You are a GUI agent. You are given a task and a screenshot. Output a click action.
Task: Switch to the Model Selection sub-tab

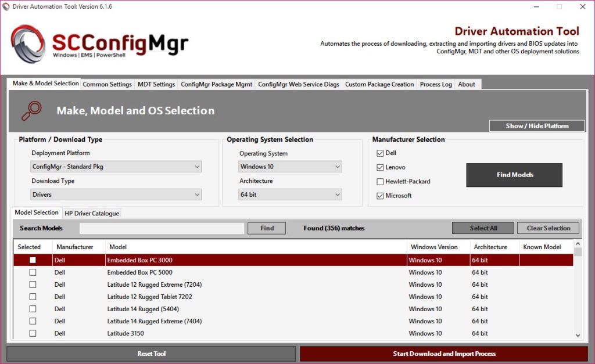click(x=37, y=212)
